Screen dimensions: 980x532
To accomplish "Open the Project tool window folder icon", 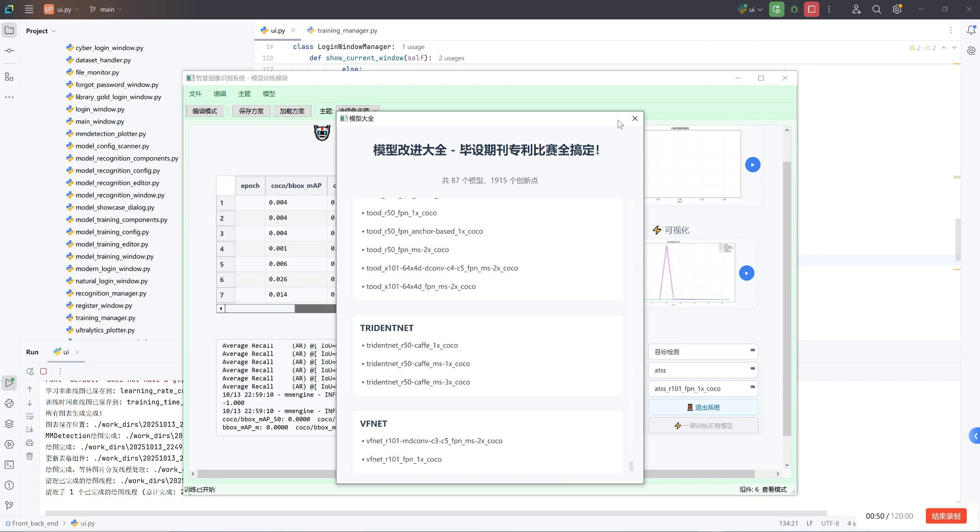I will [x=9, y=31].
